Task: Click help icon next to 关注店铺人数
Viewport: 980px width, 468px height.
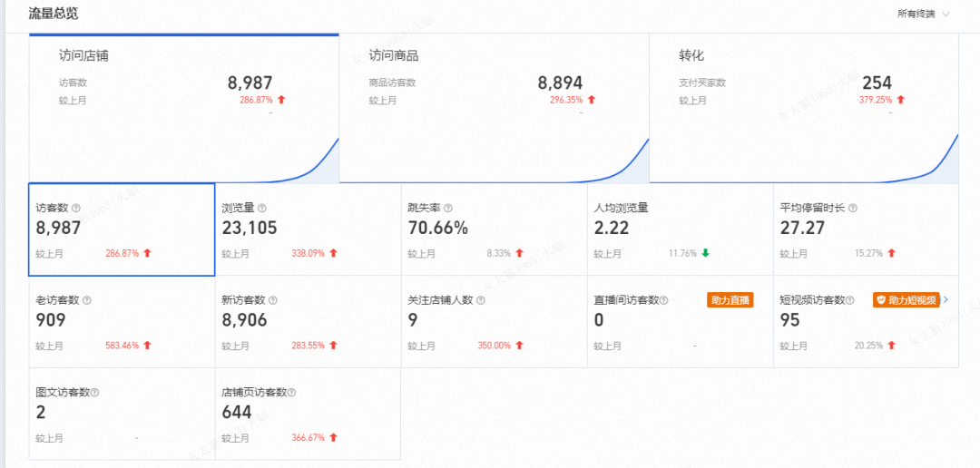Action: (481, 300)
